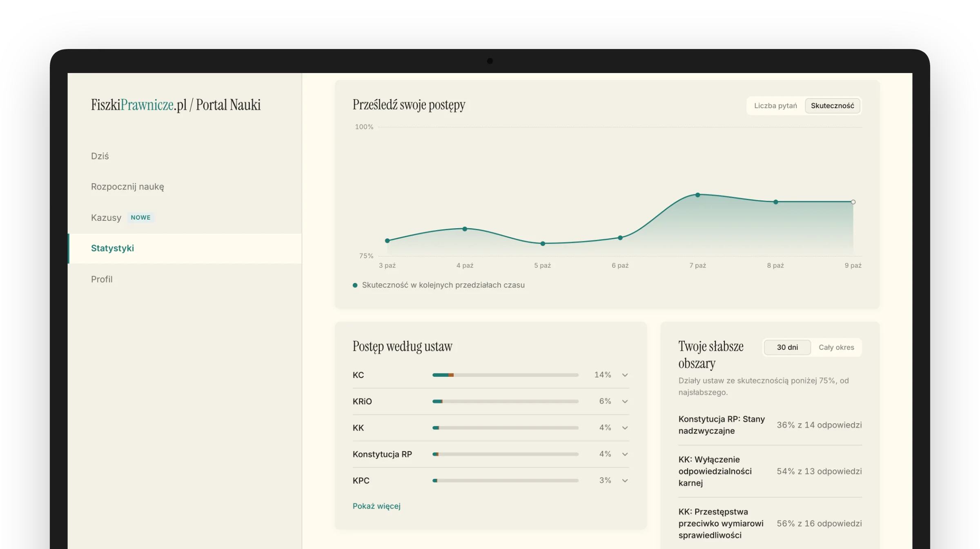This screenshot has width=980, height=549.
Task: Expand the KPC row chevron
Action: click(x=625, y=480)
